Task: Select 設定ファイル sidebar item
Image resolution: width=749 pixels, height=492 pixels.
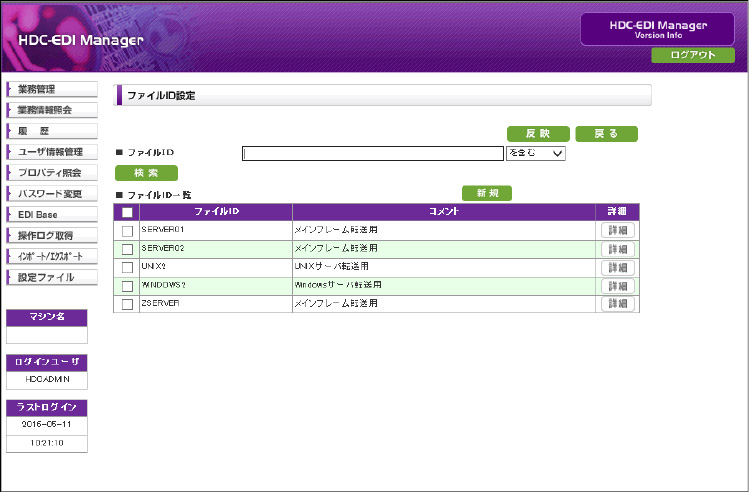Action: point(52,277)
